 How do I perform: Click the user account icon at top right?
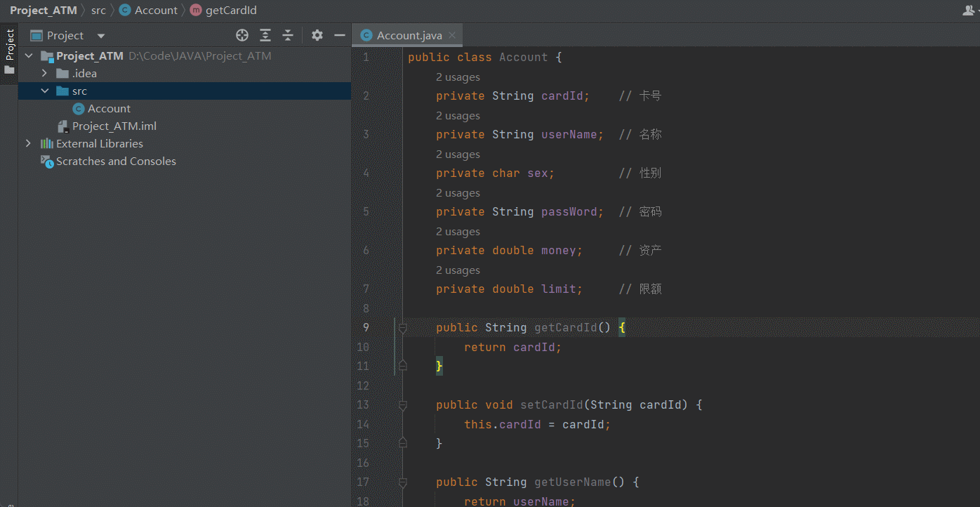tap(970, 10)
